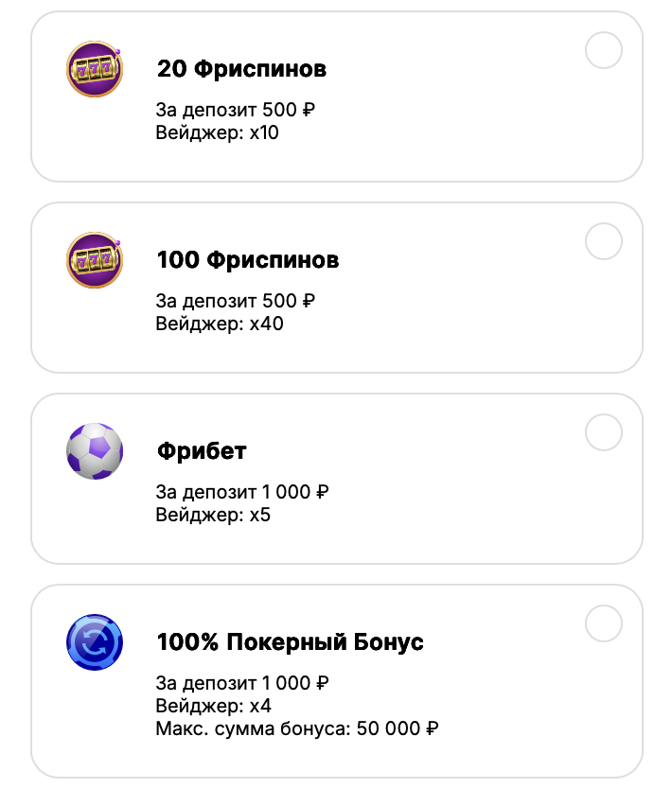
Task: Choose the 100 Фриспинов bonus radio button
Action: (x=604, y=241)
